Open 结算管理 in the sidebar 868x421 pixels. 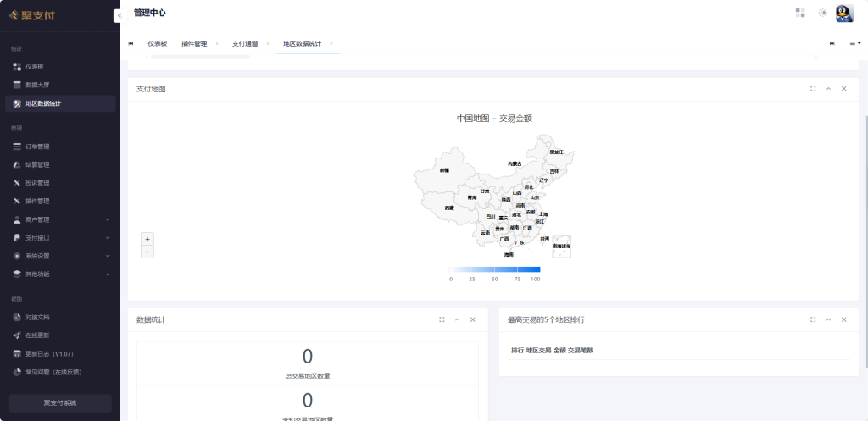[60, 165]
